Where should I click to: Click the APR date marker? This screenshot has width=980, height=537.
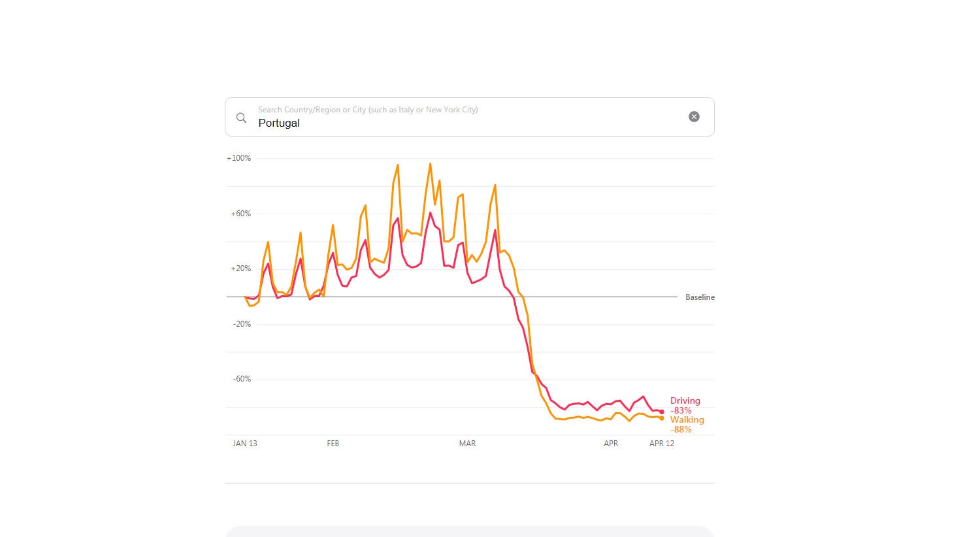(x=611, y=444)
